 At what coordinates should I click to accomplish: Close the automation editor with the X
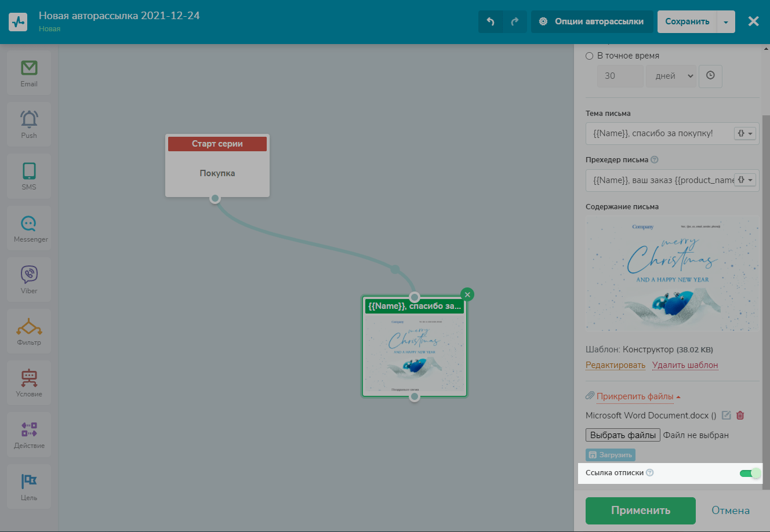click(x=753, y=21)
